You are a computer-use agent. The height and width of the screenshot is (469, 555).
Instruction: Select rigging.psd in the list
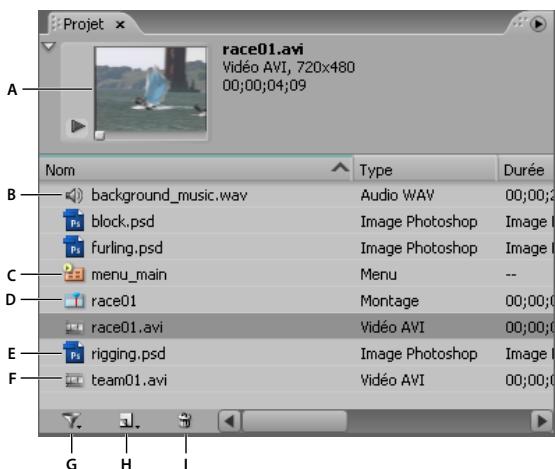[x=128, y=354]
